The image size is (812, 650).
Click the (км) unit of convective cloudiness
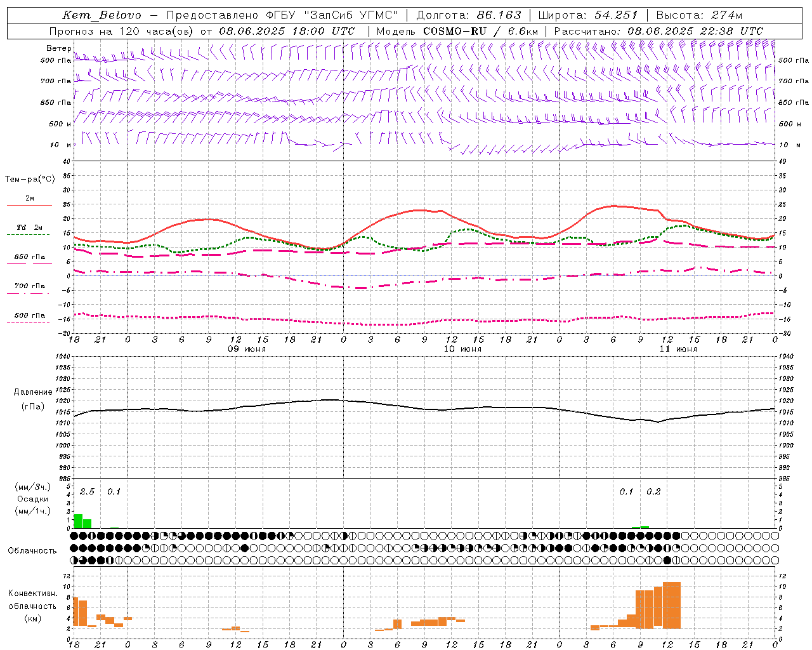(33, 618)
